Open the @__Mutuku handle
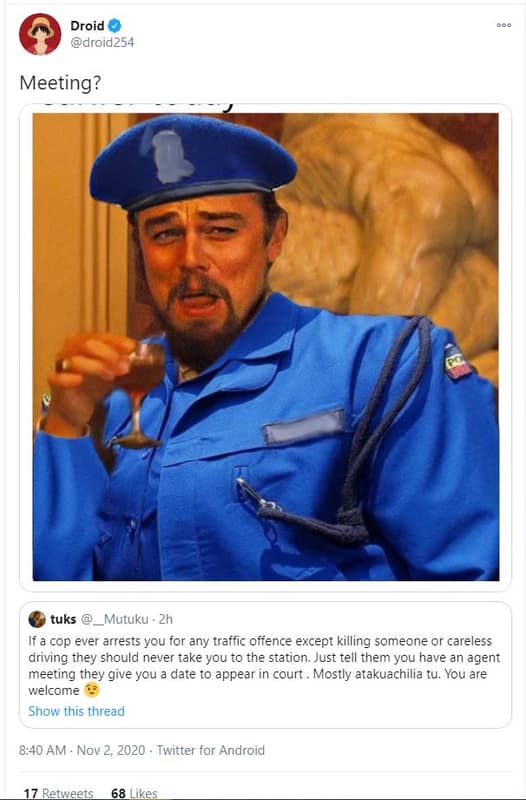This screenshot has width=526, height=800. pos(115,619)
